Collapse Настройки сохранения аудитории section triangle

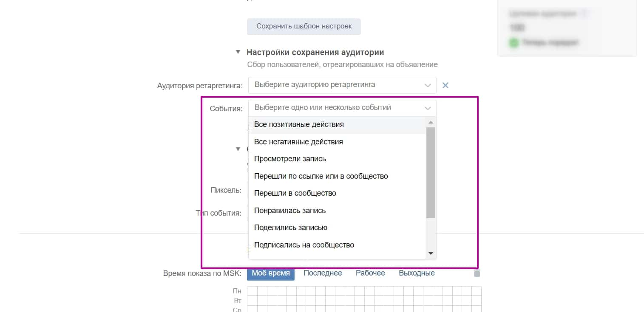(x=238, y=52)
